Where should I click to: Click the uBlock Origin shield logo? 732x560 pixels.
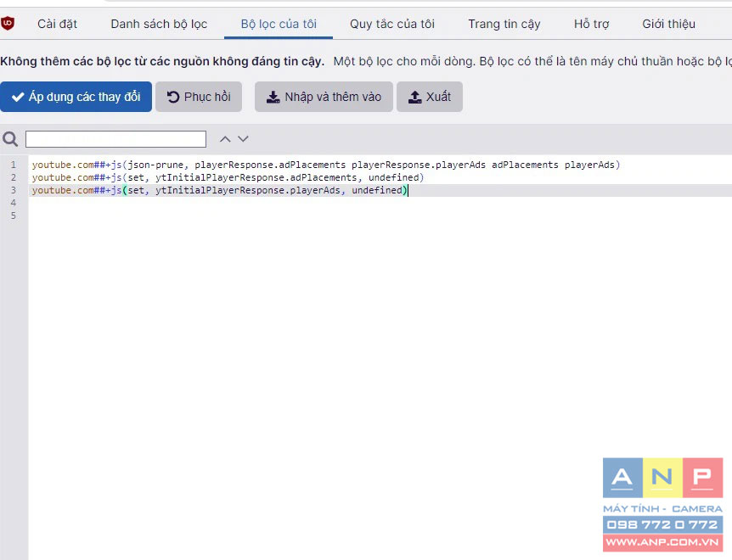tap(8, 23)
